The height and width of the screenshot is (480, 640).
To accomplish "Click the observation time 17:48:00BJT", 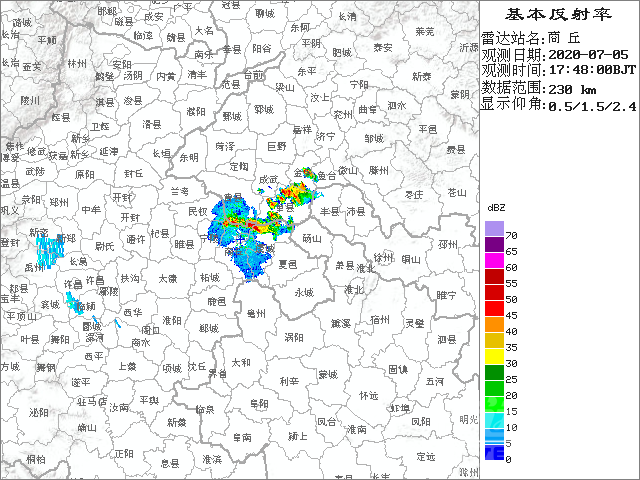I will (589, 71).
